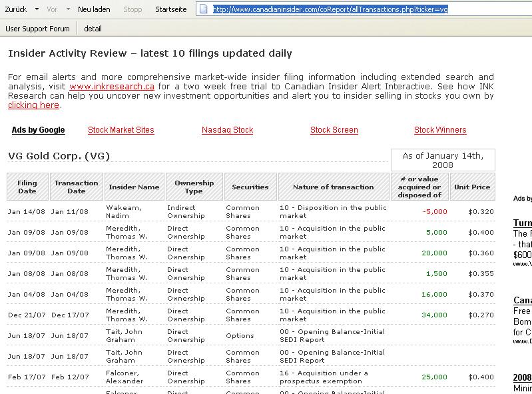Click '16 - Acquisition under a prospectus exemption'
The image size is (532, 394).
point(324,377)
